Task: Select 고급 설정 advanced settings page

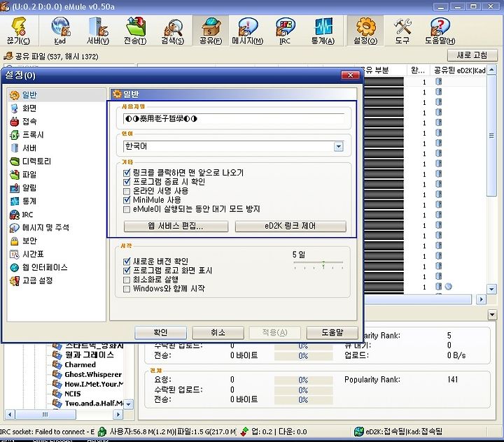Action: (31, 280)
